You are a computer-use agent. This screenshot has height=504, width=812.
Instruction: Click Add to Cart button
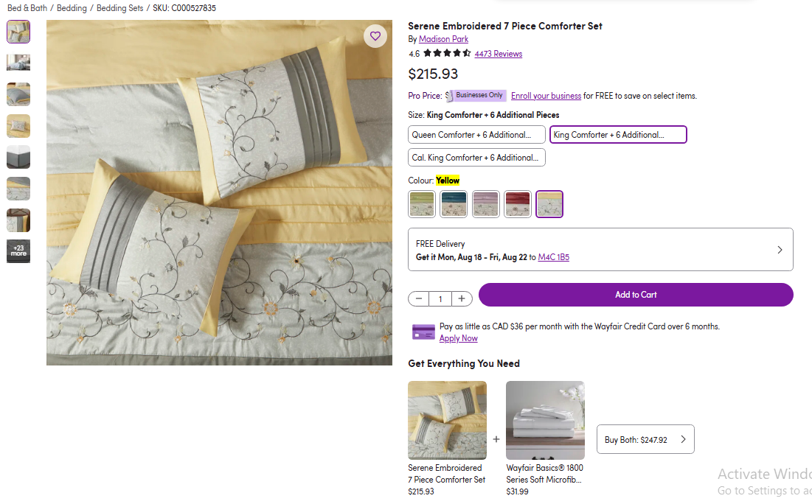pyautogui.click(x=636, y=295)
